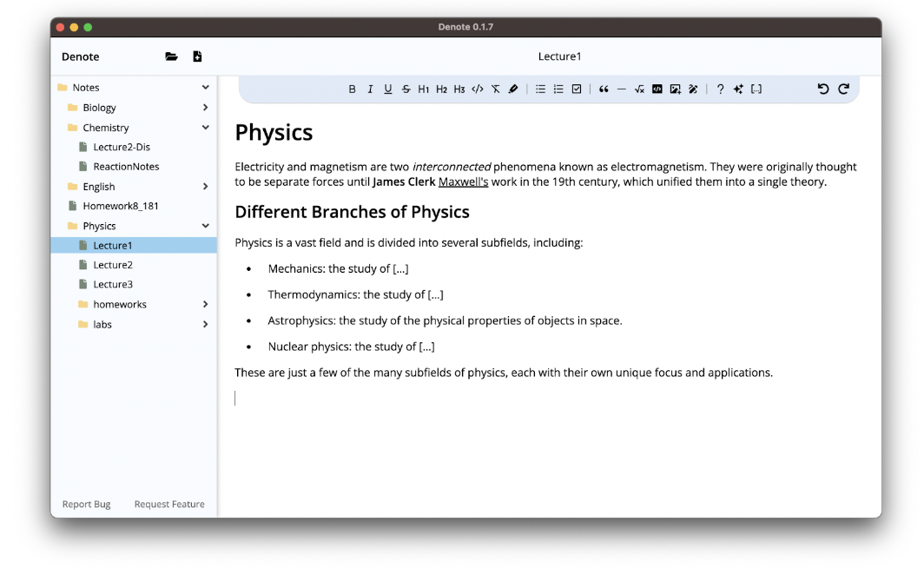Insert a task checklist

pos(577,89)
